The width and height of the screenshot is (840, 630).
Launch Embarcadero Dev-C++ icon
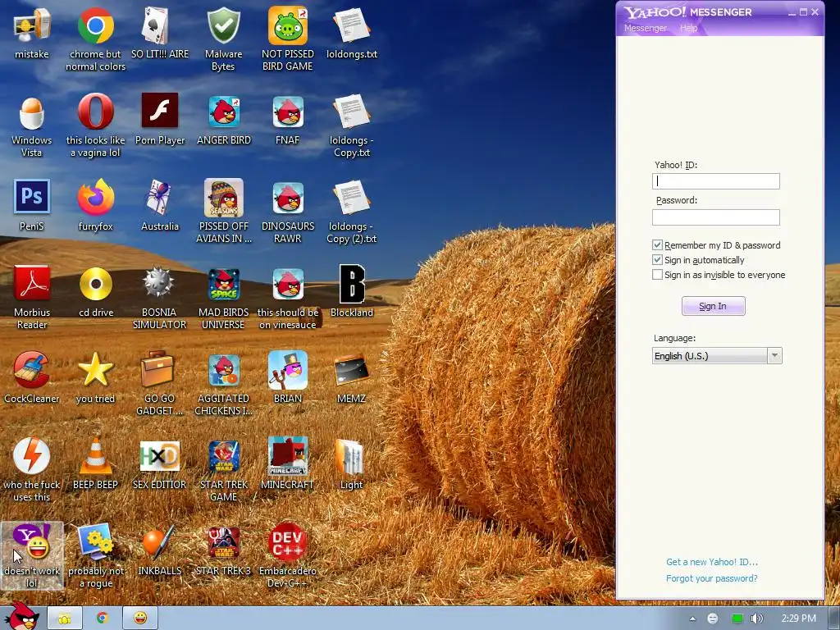288,542
